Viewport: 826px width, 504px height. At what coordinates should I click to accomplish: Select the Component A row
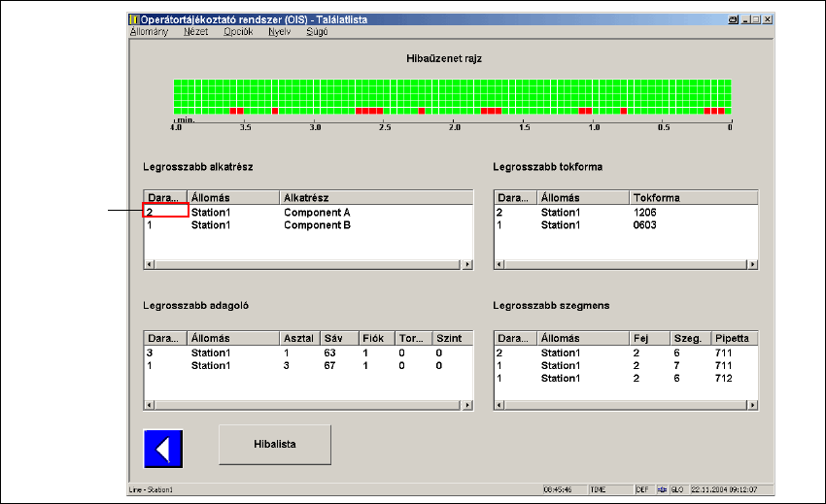(x=316, y=212)
